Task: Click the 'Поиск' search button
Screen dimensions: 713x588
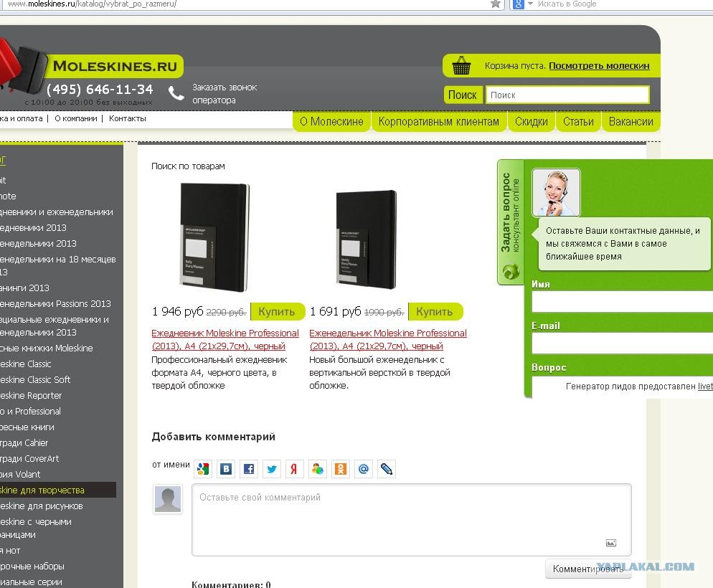Action: 463,95
